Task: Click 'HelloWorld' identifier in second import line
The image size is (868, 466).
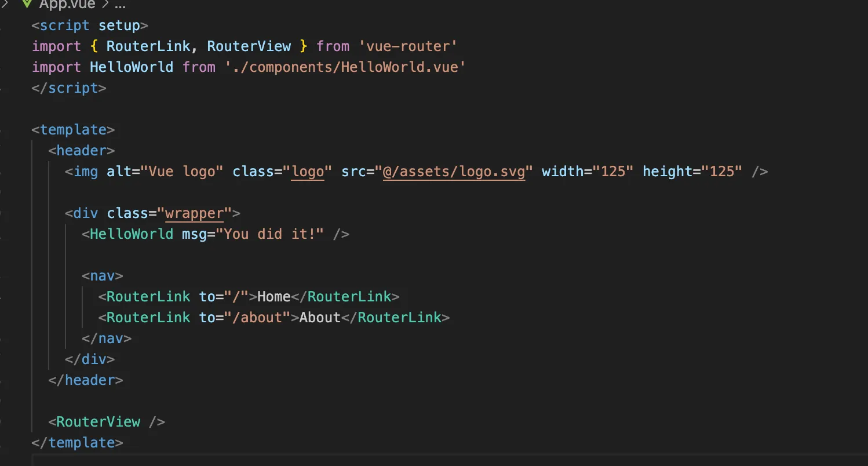Action: click(x=132, y=67)
